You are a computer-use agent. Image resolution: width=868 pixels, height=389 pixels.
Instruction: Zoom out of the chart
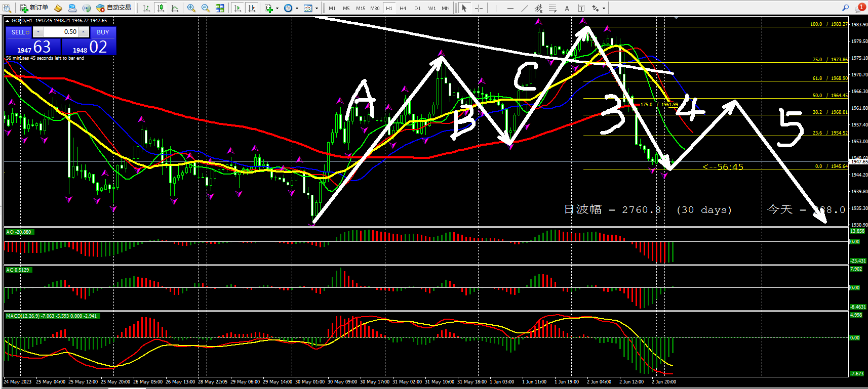(x=205, y=8)
